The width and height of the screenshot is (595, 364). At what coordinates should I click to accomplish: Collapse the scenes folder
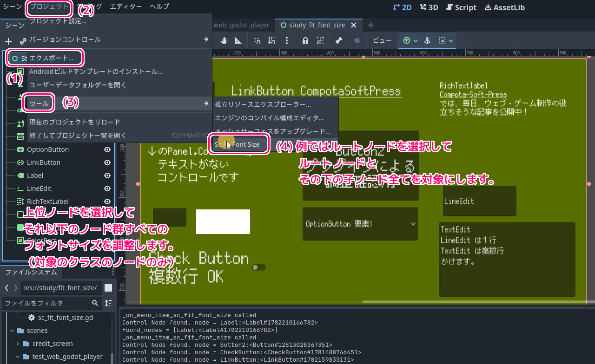tap(12, 331)
